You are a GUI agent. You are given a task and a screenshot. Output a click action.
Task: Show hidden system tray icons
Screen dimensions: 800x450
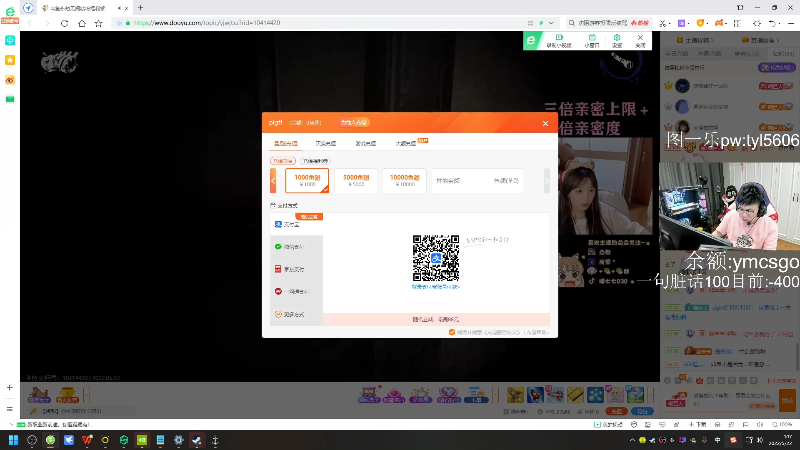pos(632,440)
